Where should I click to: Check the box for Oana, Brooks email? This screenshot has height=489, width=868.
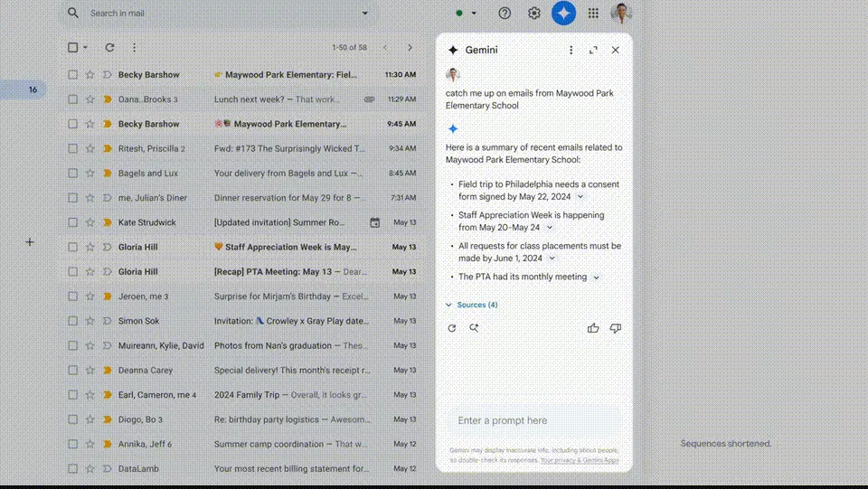click(72, 99)
